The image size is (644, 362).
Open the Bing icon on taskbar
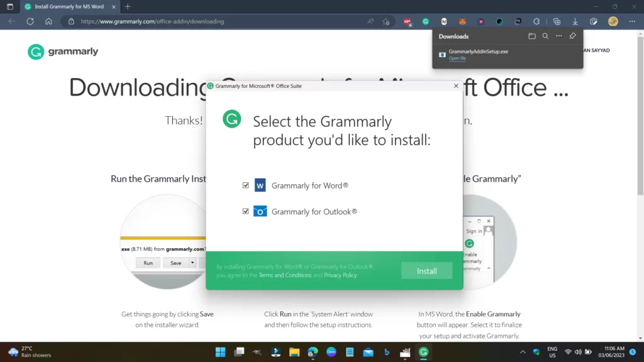coord(387,352)
